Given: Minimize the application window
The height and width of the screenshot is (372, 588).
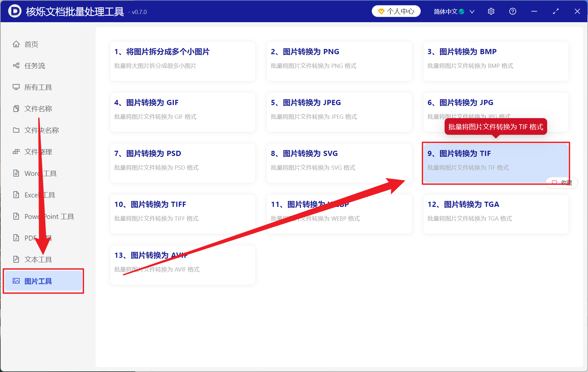Looking at the screenshot, I should pos(534,11).
